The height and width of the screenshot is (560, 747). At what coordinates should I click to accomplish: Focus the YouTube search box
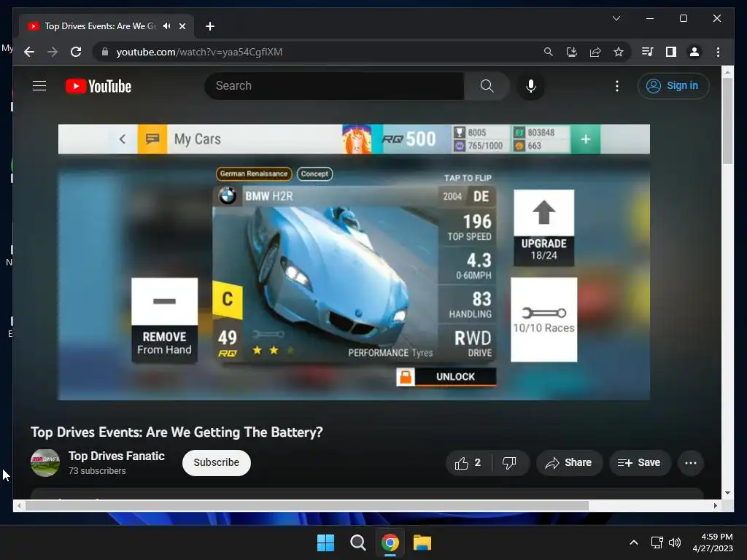334,86
